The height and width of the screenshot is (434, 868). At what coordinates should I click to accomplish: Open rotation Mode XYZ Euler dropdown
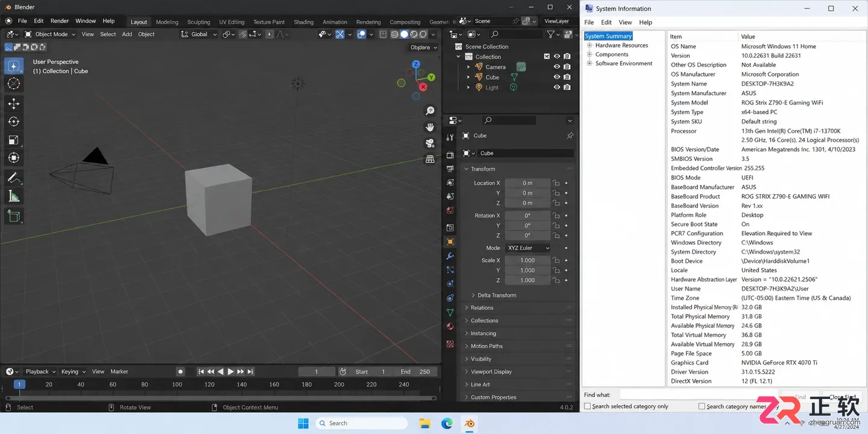pos(527,248)
